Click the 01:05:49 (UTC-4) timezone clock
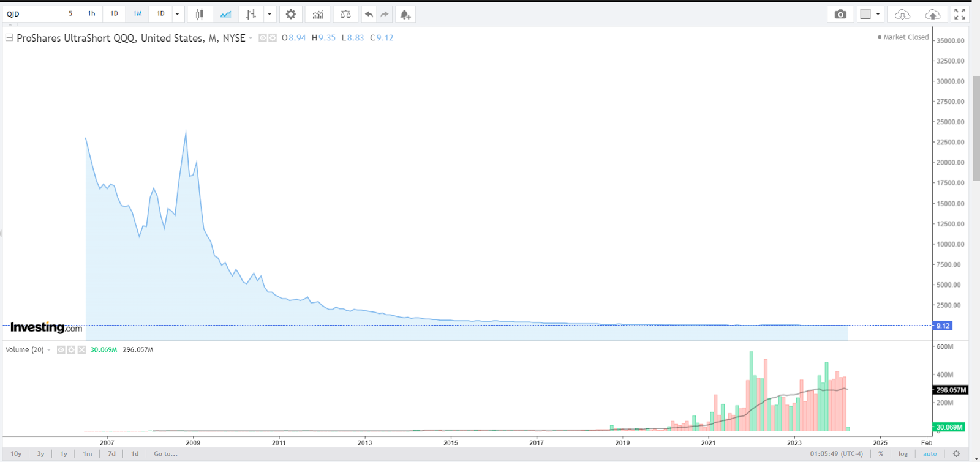The width and height of the screenshot is (980, 462). [836, 454]
